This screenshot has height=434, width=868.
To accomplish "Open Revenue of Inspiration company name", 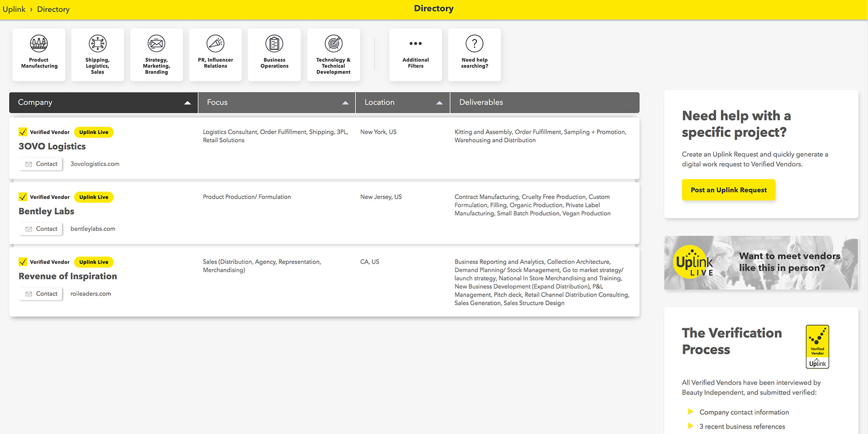I will (68, 276).
